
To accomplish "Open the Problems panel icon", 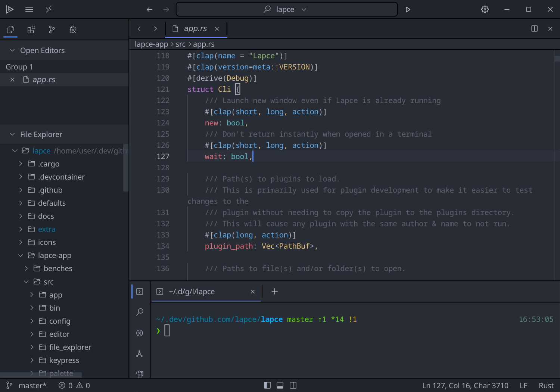I will (140, 333).
